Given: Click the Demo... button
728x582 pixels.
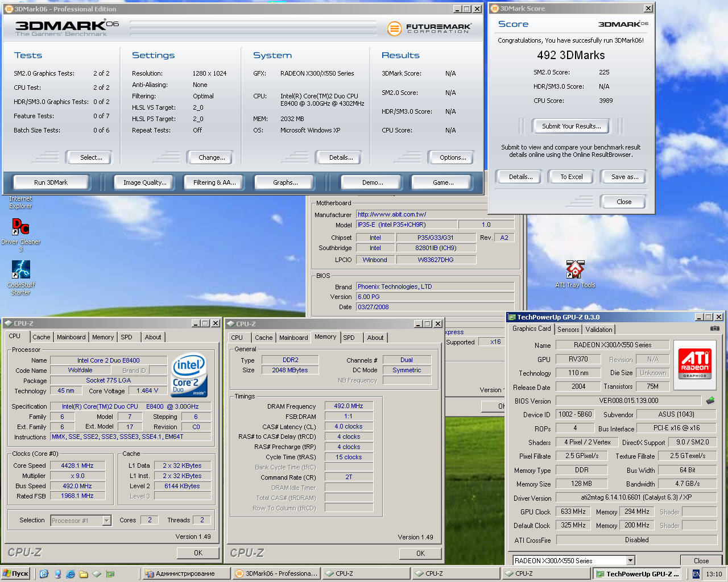Looking at the screenshot, I should [373, 182].
